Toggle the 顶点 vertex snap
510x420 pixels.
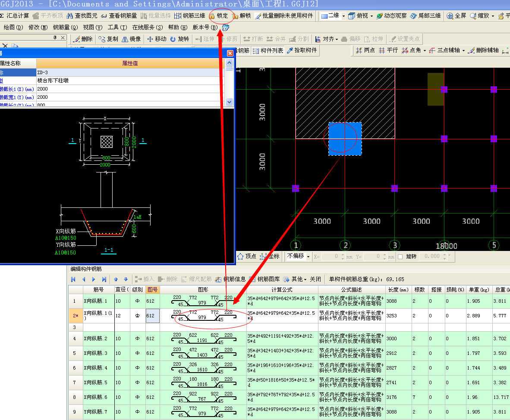click(x=247, y=257)
